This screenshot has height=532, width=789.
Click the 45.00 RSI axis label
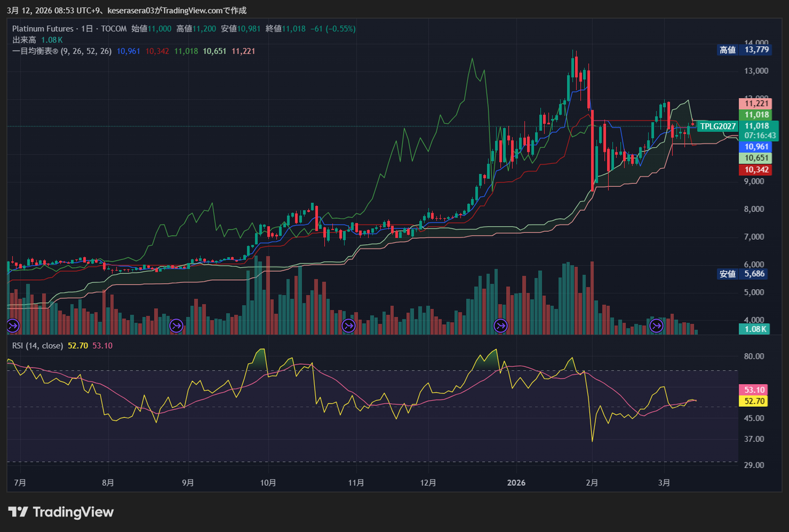click(x=754, y=418)
